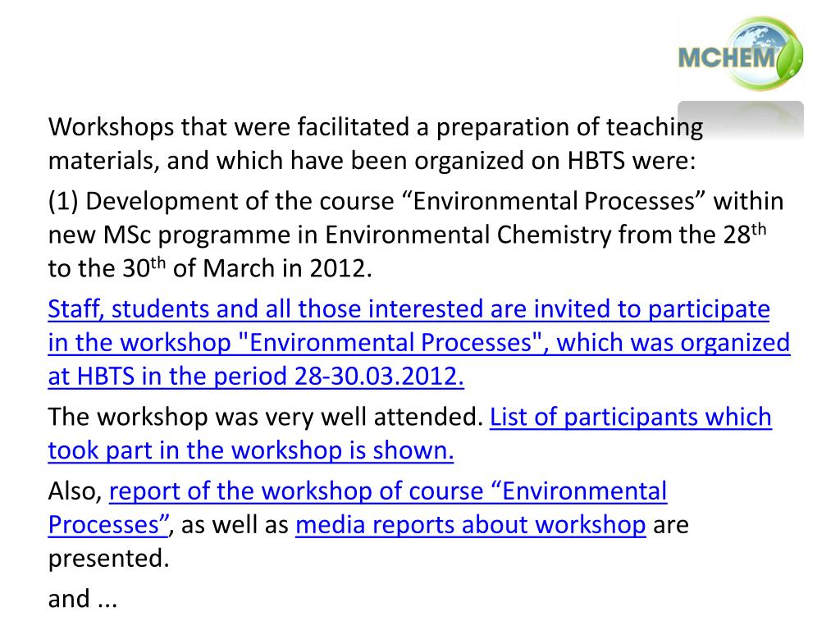Click the trailing text "and ..."
840x630 pixels.
click(83, 598)
